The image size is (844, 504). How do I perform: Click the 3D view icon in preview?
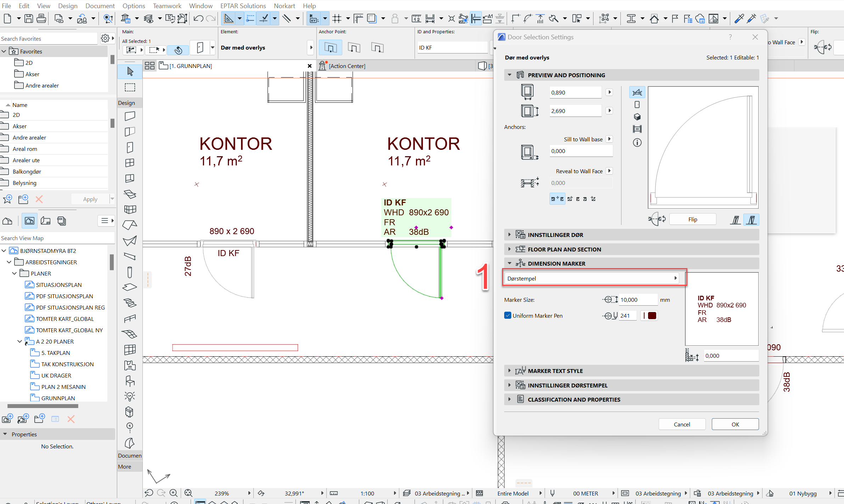tap(637, 117)
